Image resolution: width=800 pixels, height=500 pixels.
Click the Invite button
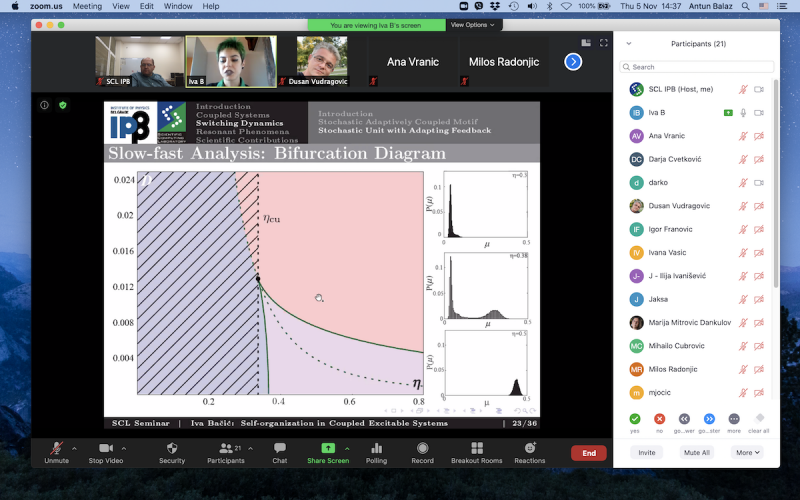tap(647, 452)
